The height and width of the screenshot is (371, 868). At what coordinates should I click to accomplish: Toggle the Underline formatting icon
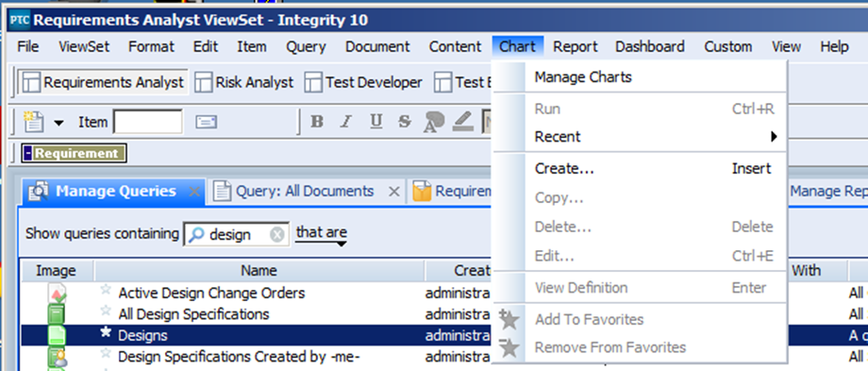[376, 121]
